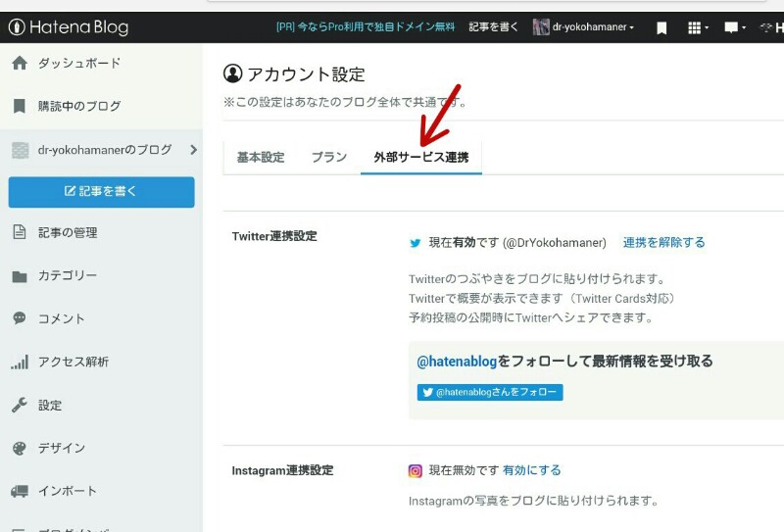Click the Twitter連携設定 heading
Screen dimensions: 784x532
(274, 236)
